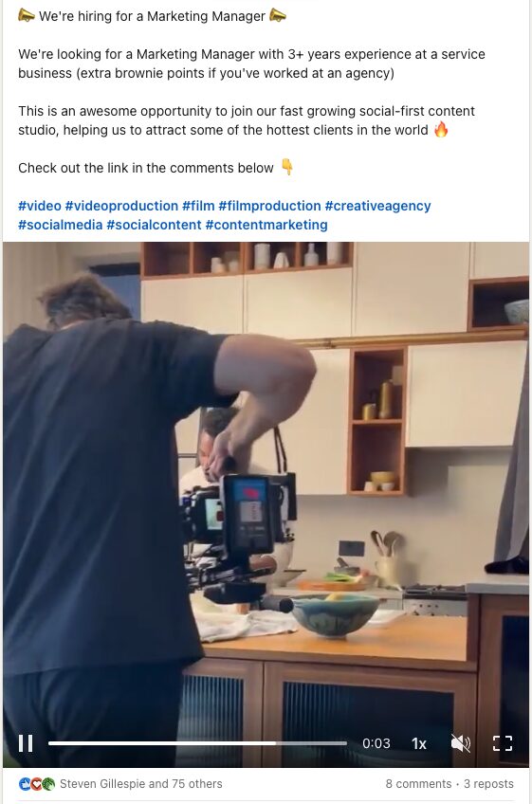This screenshot has height=804, width=532.
Task: Open the #film hashtag
Action: [198, 206]
